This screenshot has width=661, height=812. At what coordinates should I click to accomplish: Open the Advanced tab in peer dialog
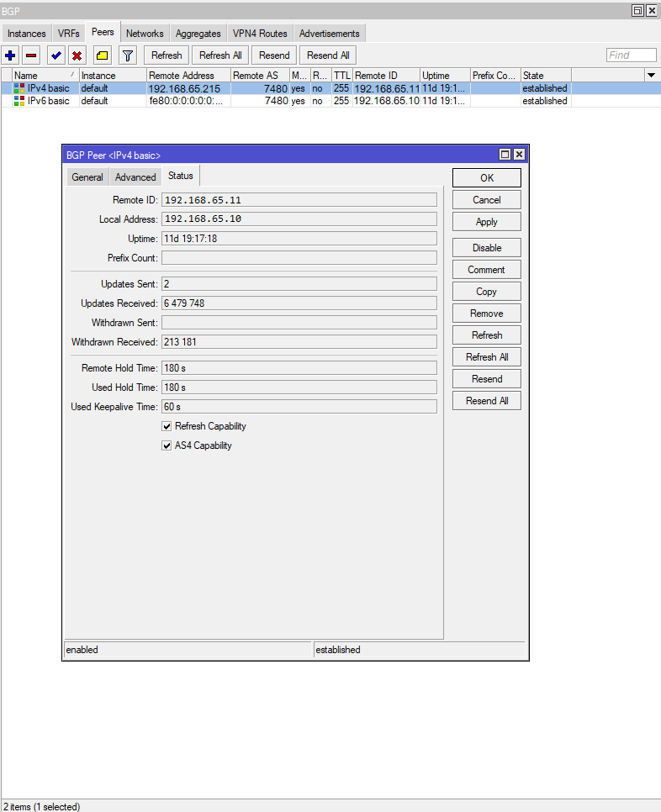click(x=135, y=177)
